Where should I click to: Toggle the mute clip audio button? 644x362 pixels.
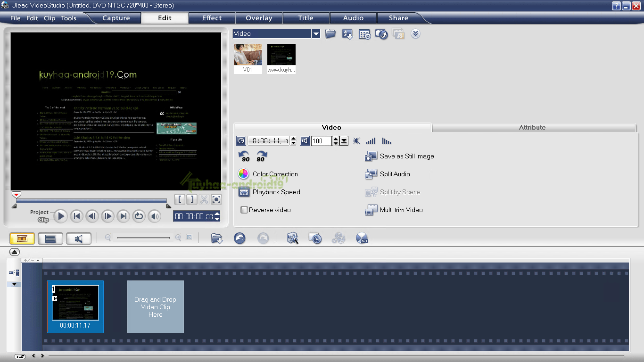coord(356,140)
